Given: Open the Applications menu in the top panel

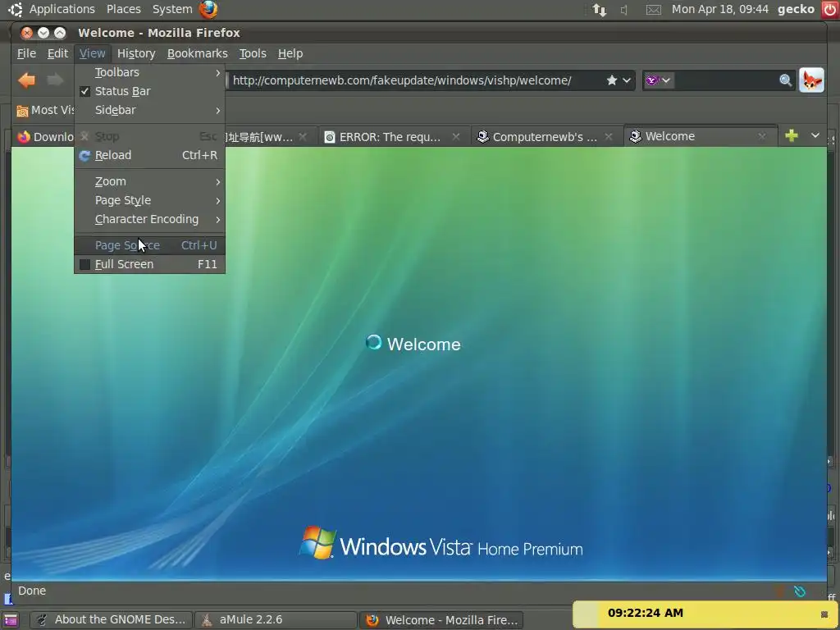Looking at the screenshot, I should click(62, 9).
